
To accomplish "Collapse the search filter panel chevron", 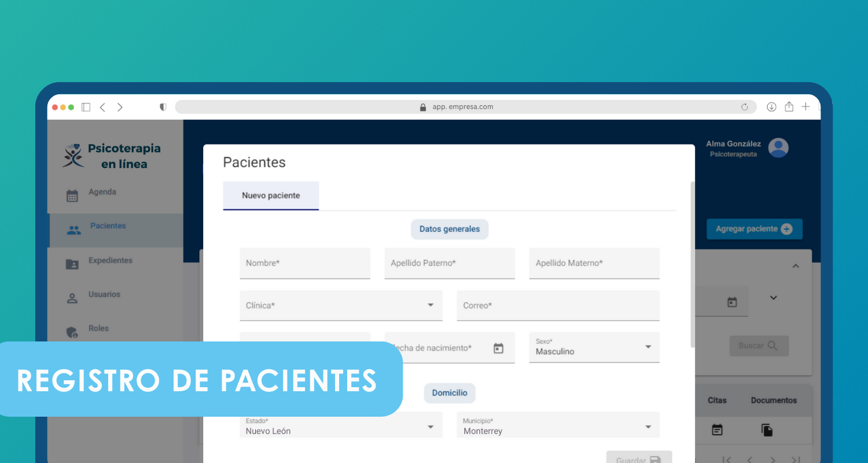I will (x=796, y=266).
